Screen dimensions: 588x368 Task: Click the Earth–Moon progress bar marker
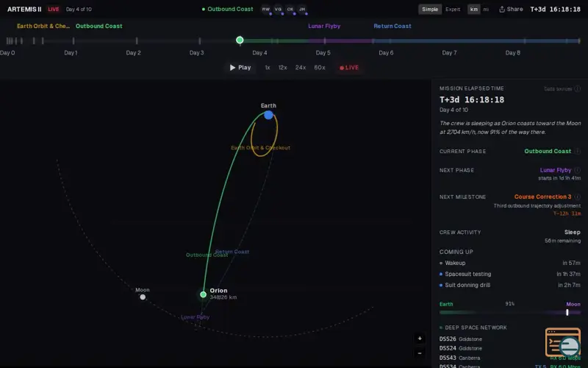tap(567, 312)
